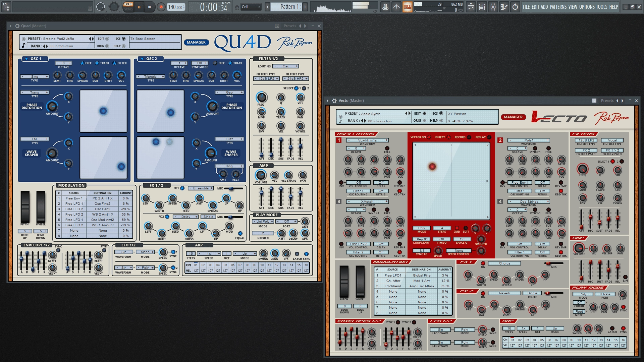The height and width of the screenshot is (362, 644).
Task: Open the mixer view icon
Action: point(493,7)
